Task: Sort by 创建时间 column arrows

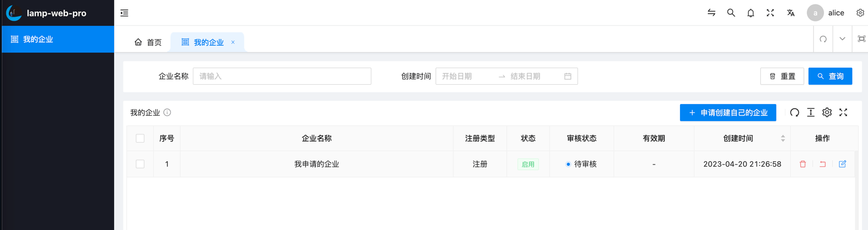Action: pos(783,138)
